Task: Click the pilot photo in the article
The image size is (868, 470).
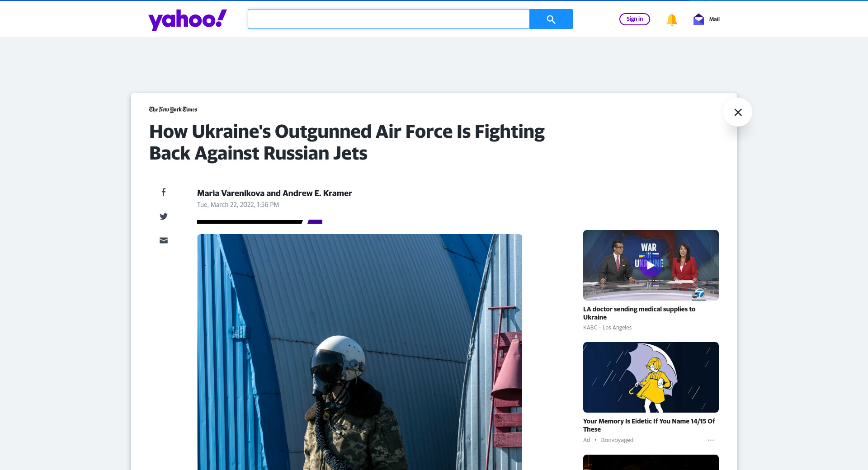Action: [359, 352]
